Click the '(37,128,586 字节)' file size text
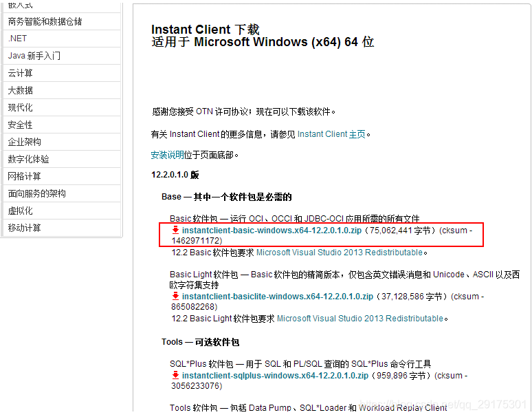 click(x=412, y=297)
